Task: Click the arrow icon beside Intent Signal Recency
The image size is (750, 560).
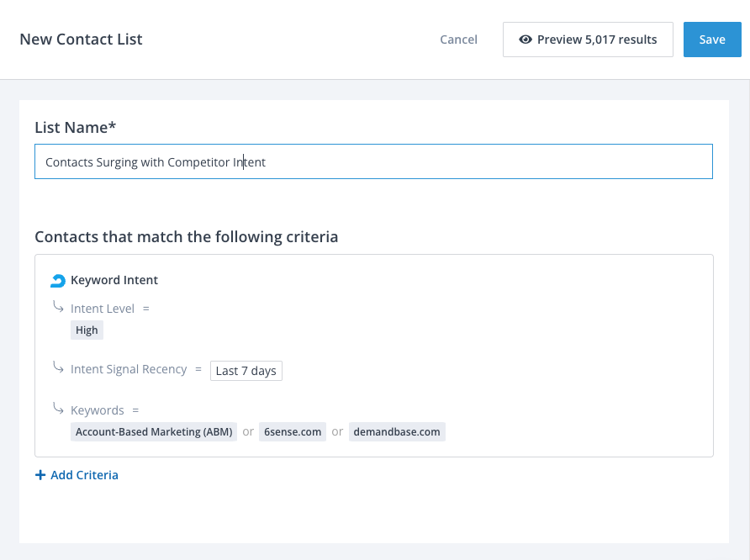Action: click(58, 367)
